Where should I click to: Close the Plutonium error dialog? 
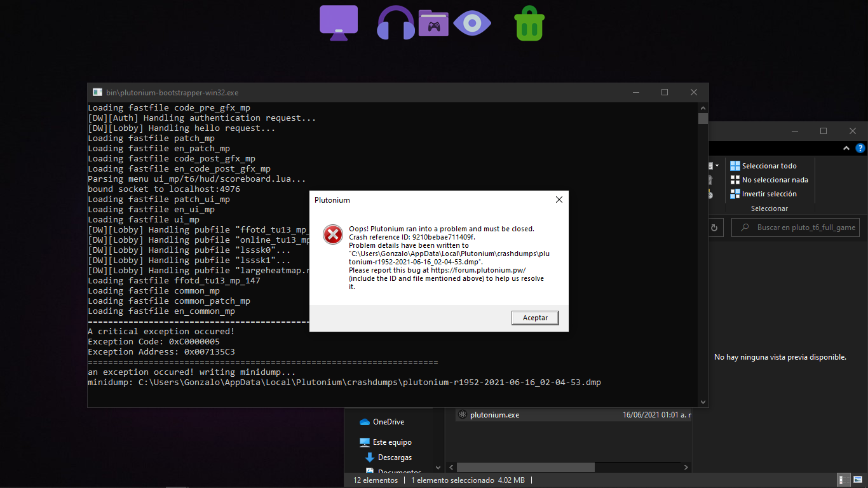coord(559,200)
